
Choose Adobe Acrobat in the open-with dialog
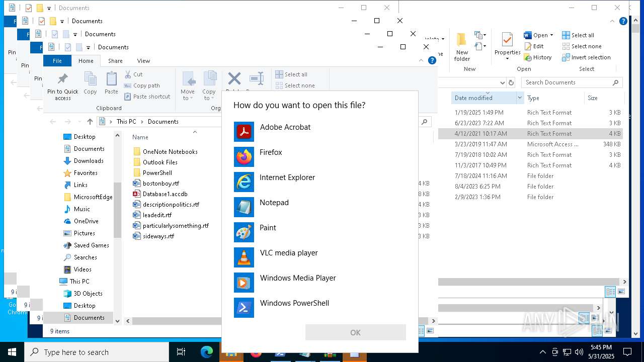tap(320, 132)
